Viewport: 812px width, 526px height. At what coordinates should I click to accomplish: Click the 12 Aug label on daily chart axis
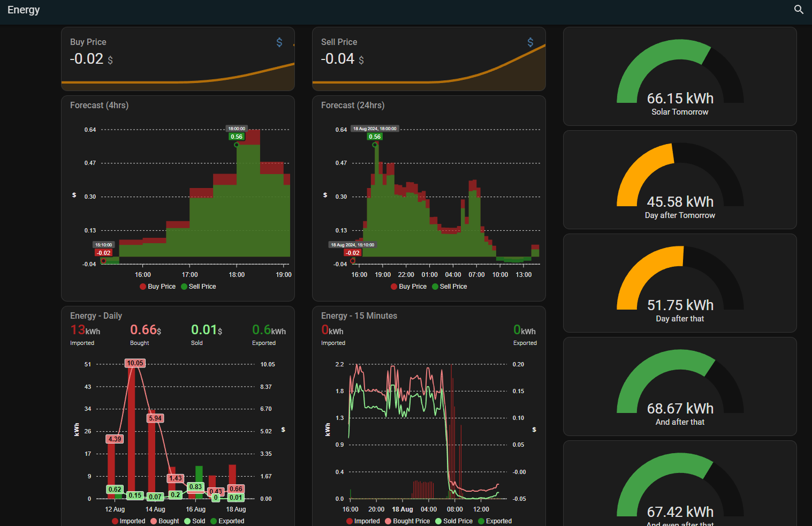coord(115,509)
